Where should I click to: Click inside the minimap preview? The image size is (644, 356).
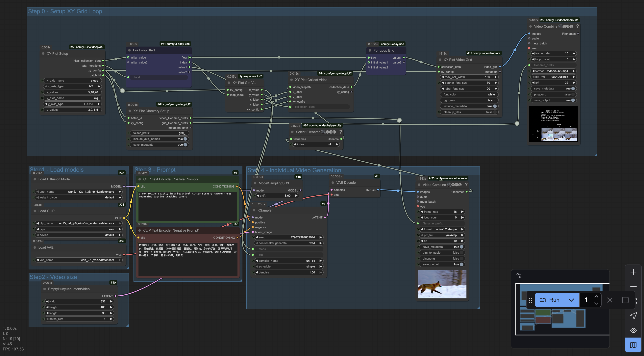(562, 309)
